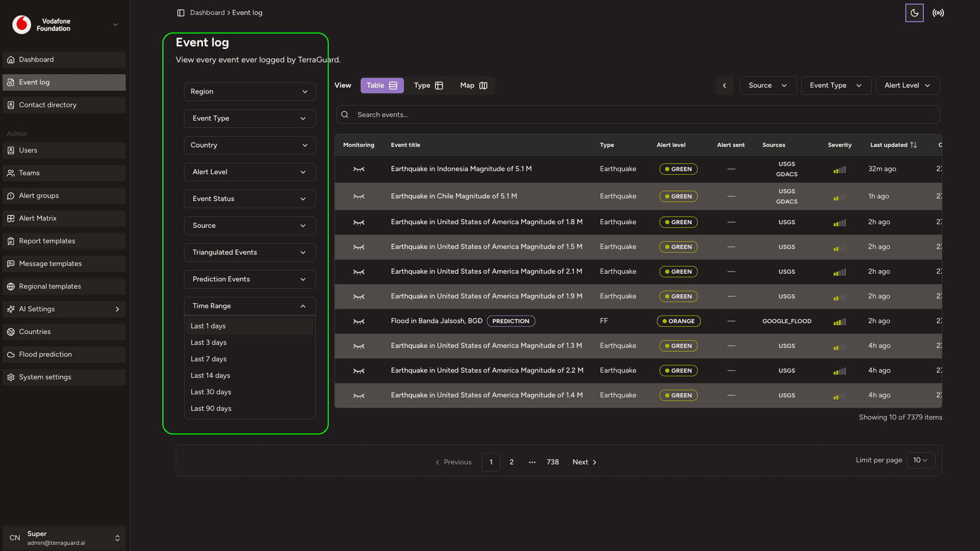The image size is (980, 551).
Task: Click the Report templates icon
Action: 11,241
